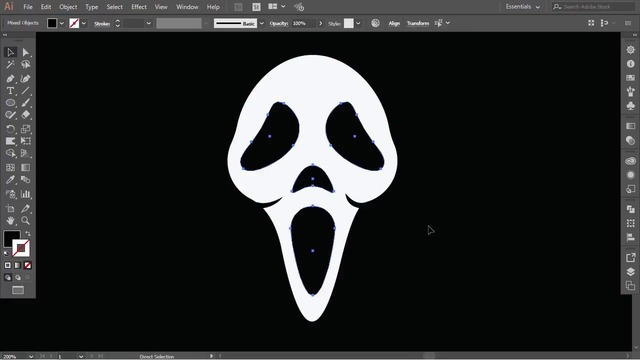Open the Asset Export panel icon
The width and height of the screenshot is (640, 360).
[x=631, y=258]
